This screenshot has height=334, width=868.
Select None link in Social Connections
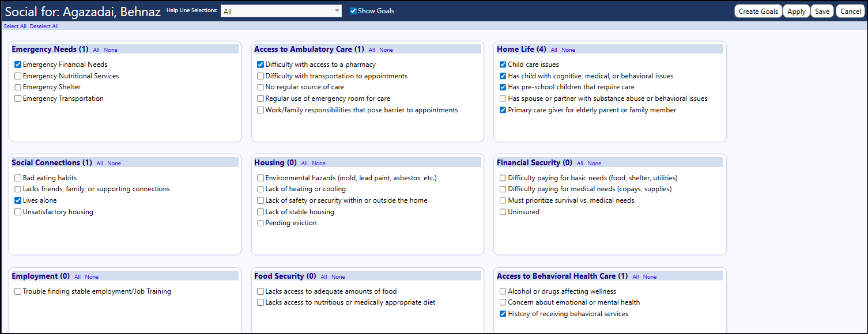click(x=114, y=164)
